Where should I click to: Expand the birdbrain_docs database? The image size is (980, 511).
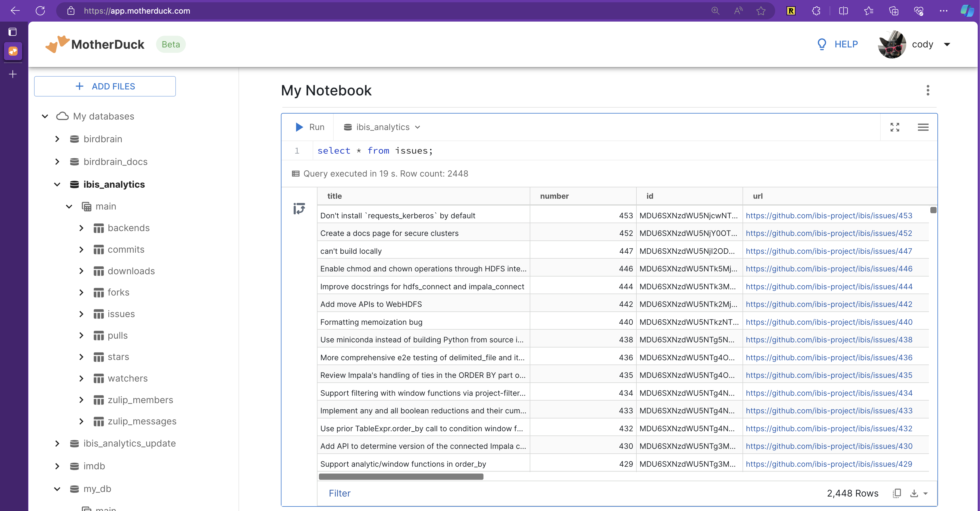coord(57,162)
